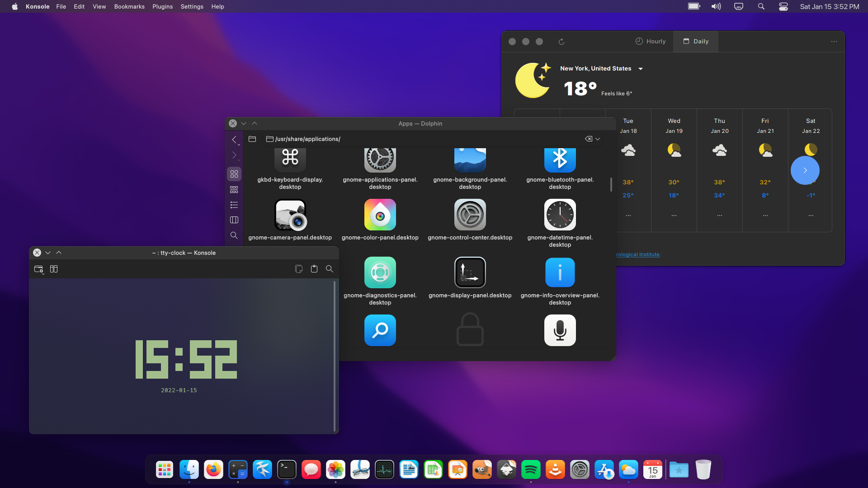Open gnome-color-panel.desktop icon
The image size is (868, 488).
tap(380, 215)
